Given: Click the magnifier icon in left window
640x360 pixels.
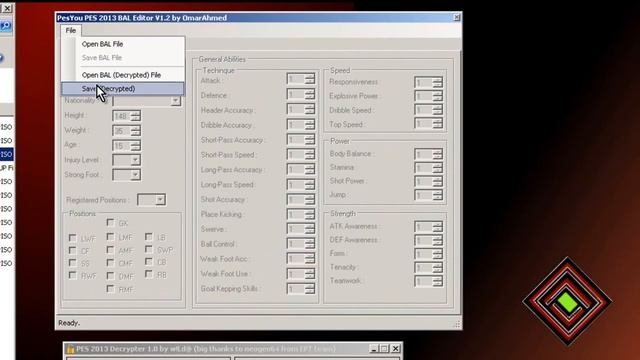Looking at the screenshot, I should [6, 26].
